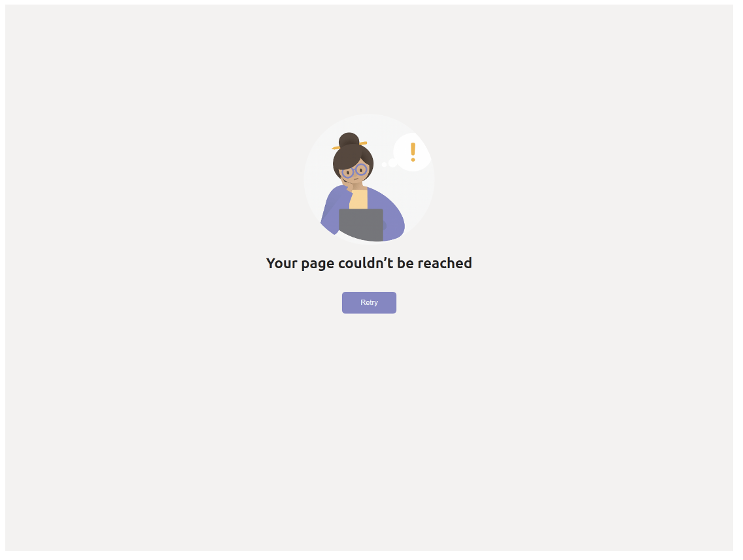
Task: Click the word "be" in the heading
Action: click(x=405, y=263)
